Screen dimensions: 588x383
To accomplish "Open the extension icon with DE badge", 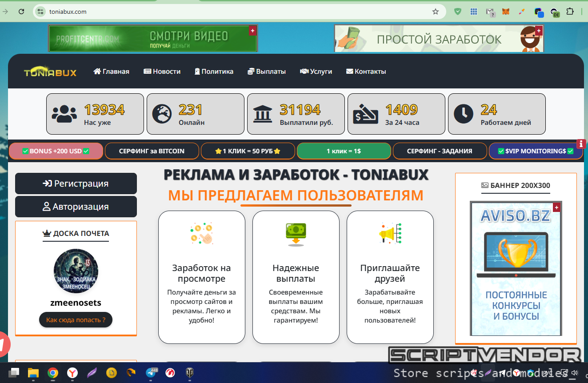I will [x=554, y=12].
